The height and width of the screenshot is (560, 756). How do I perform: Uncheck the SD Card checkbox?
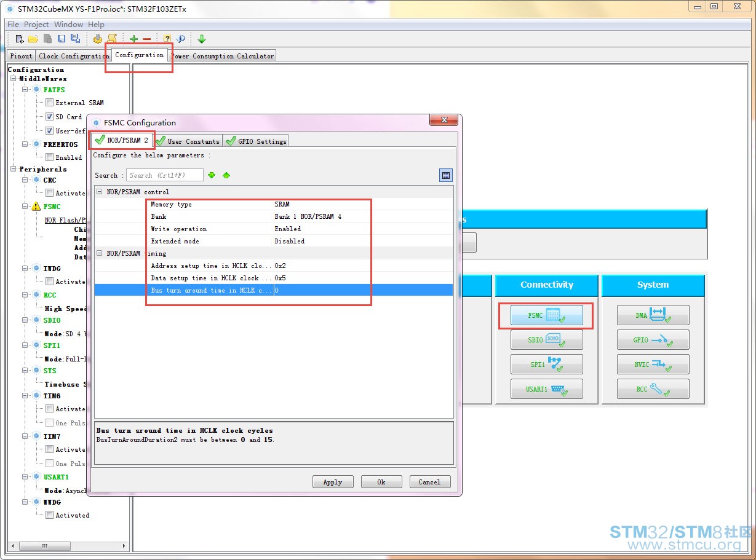pos(50,117)
